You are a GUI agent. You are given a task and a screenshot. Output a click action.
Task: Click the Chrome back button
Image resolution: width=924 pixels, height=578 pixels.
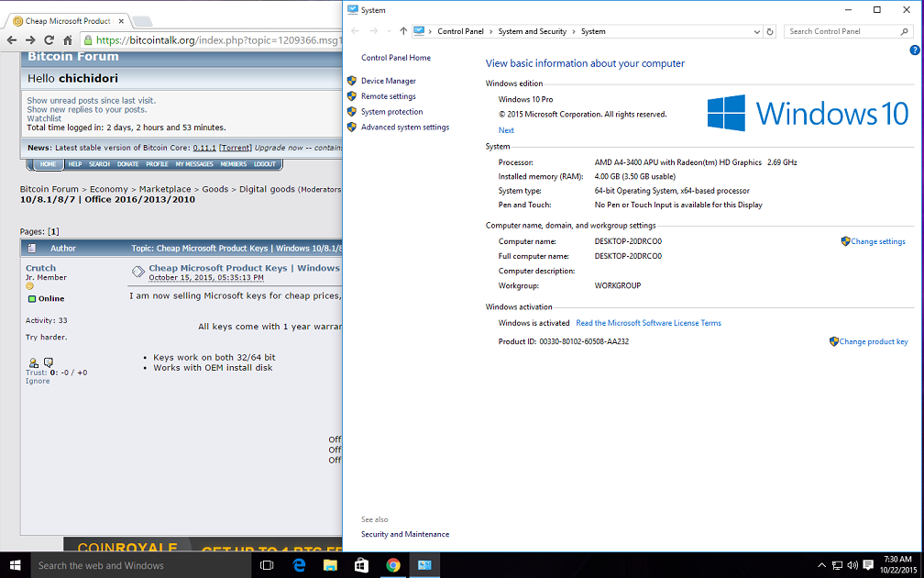coord(12,40)
